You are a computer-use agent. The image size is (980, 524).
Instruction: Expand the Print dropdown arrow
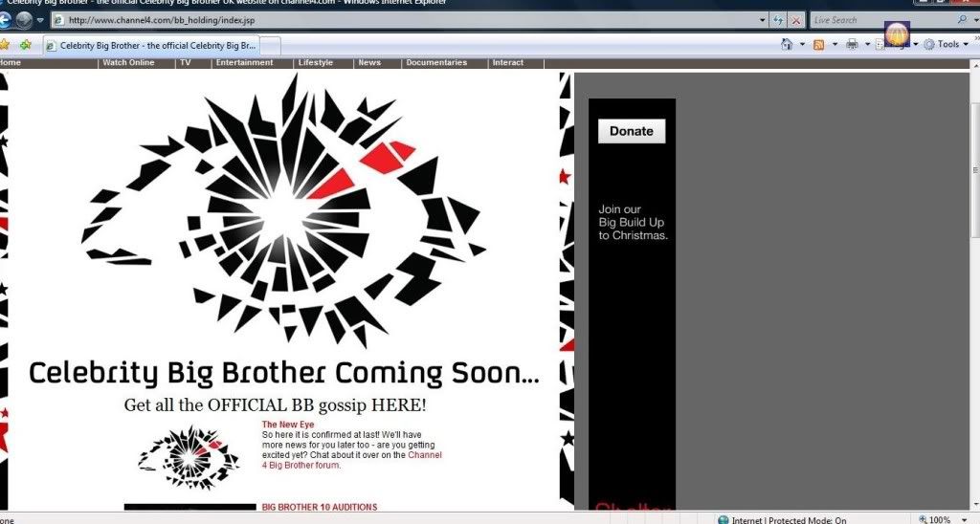click(867, 44)
